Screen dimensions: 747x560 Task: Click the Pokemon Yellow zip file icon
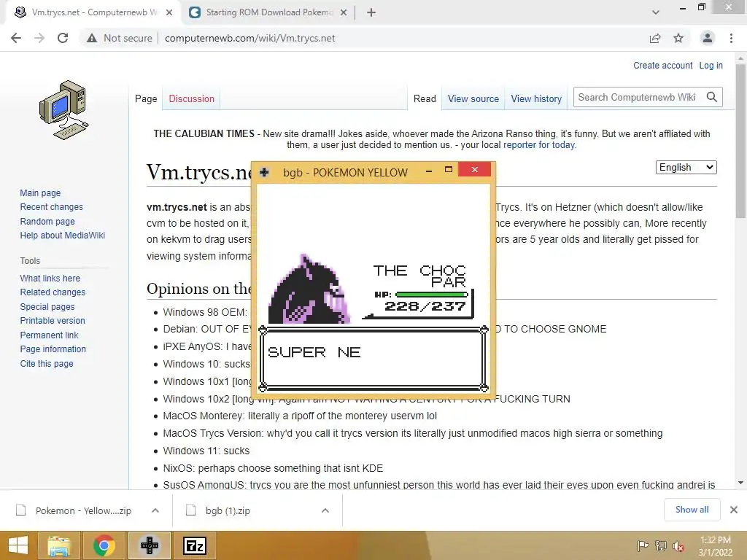pyautogui.click(x=21, y=510)
